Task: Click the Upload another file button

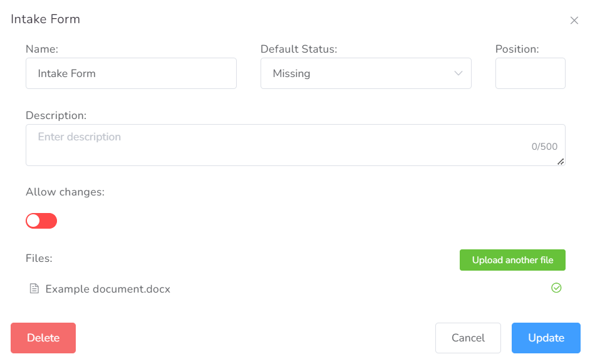Action: pos(512,260)
